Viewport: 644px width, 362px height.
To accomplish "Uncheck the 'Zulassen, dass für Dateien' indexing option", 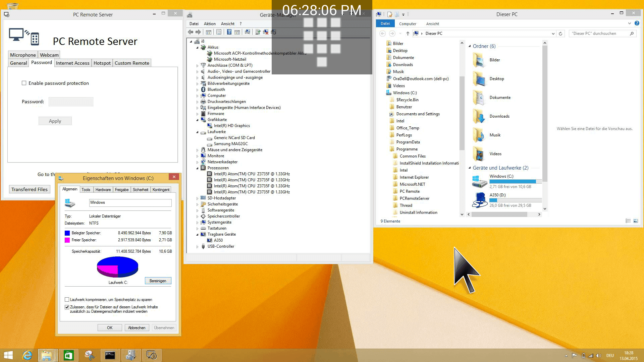I will 67,307.
